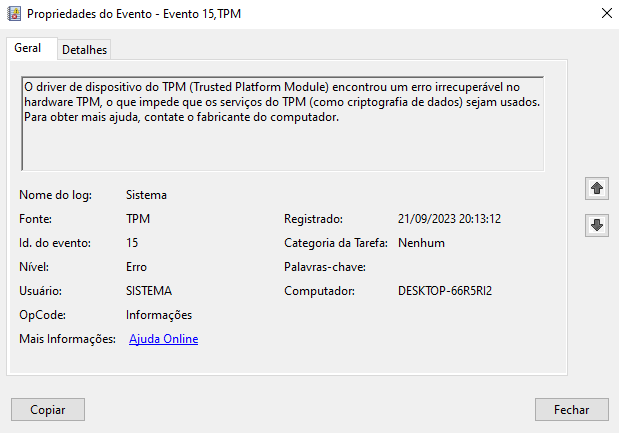Click the dialog title text Propriedades do Evento
619x433 pixels.
[89, 14]
